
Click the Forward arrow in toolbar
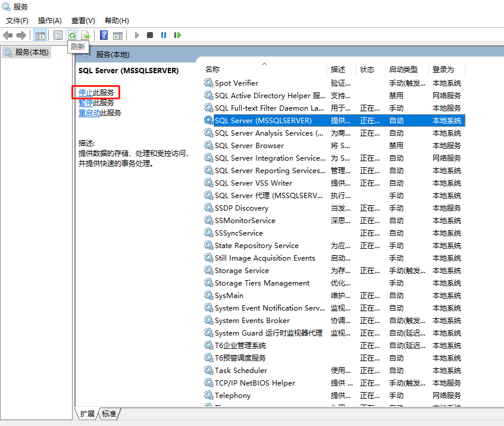(x=21, y=35)
